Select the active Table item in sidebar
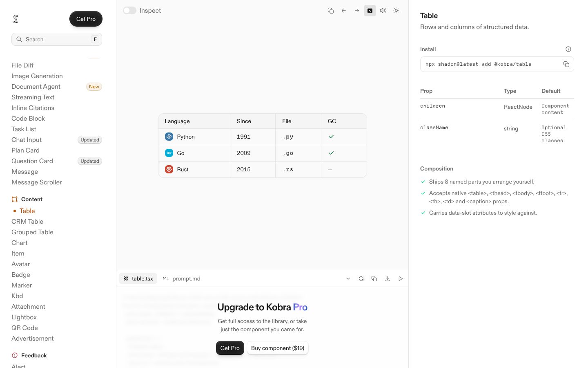Viewport: 588px width, 368px height. [27, 211]
